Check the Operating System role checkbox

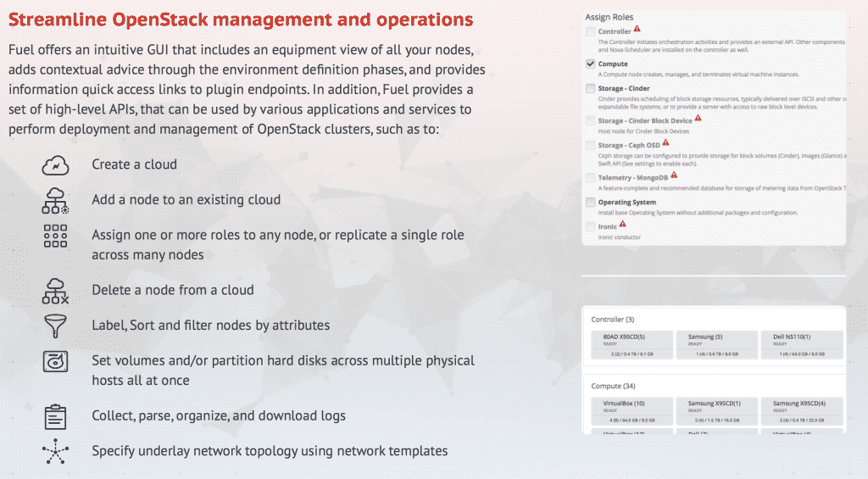point(591,202)
